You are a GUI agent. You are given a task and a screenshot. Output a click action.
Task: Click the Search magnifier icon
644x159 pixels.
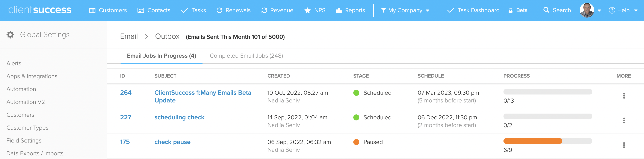tap(546, 10)
